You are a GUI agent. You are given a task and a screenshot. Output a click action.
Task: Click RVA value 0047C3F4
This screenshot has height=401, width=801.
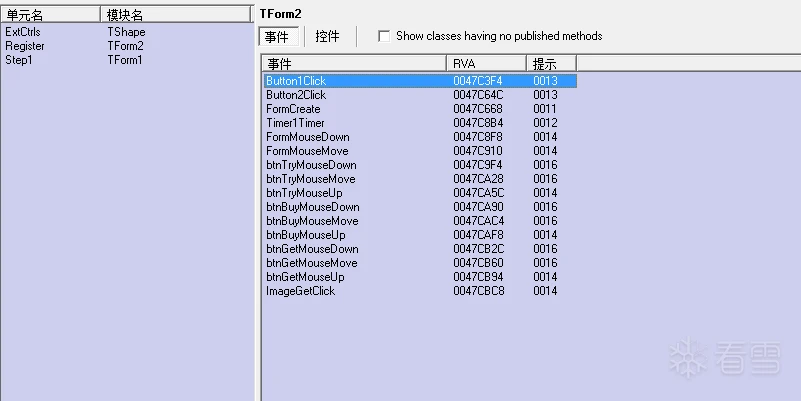(478, 81)
